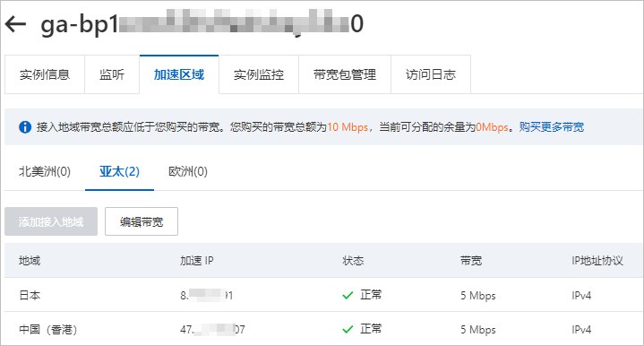
Task: Click the 地域 column header
Action: tap(30, 261)
